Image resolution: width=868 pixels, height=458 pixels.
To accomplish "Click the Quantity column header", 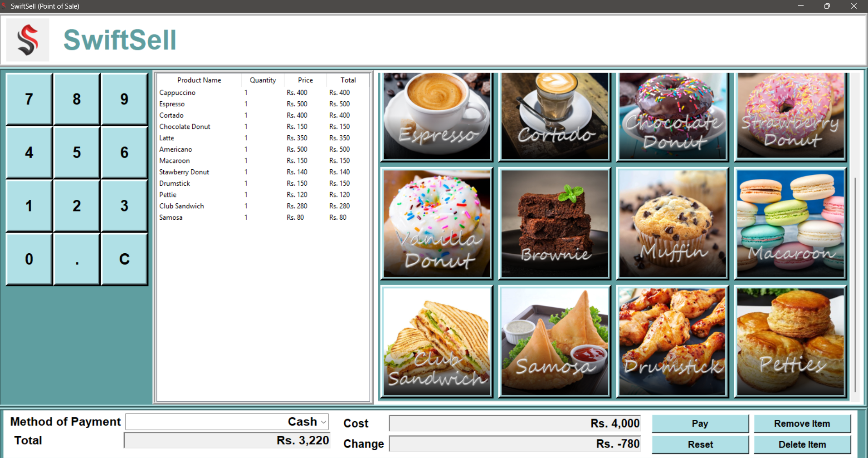I will coord(263,80).
